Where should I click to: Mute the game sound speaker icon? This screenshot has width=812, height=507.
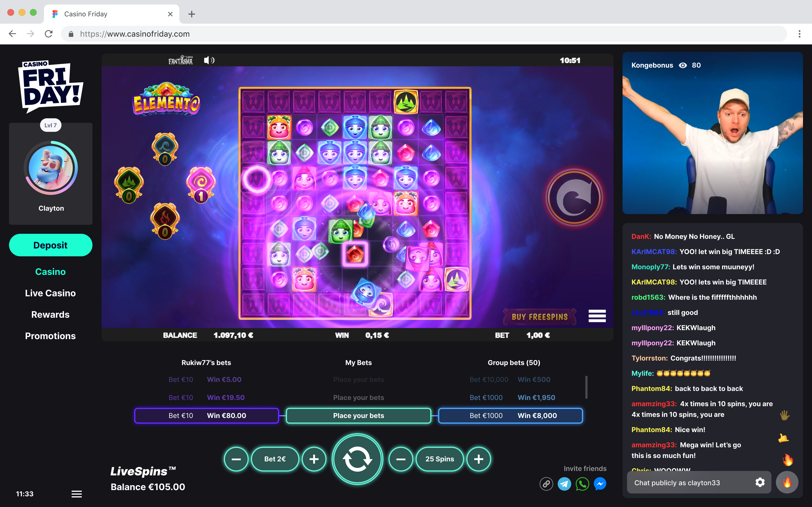click(209, 60)
